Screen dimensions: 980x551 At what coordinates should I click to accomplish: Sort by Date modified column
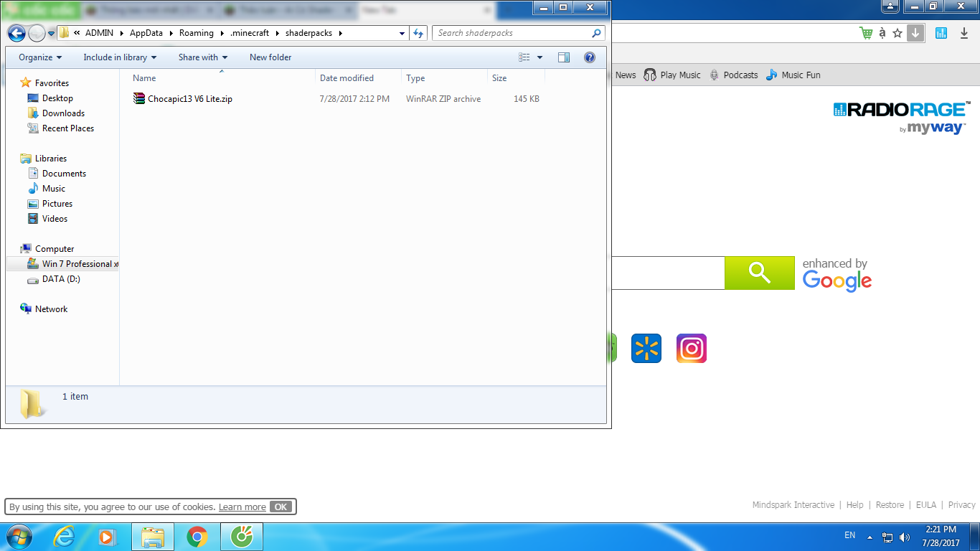pos(358,78)
